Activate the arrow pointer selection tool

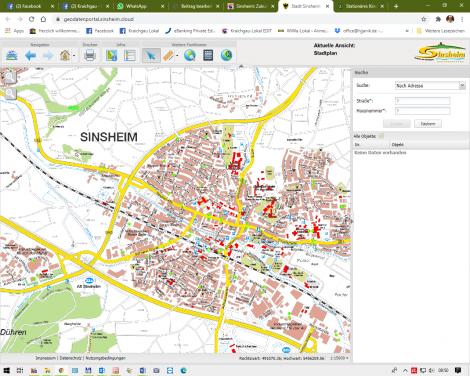pos(151,55)
